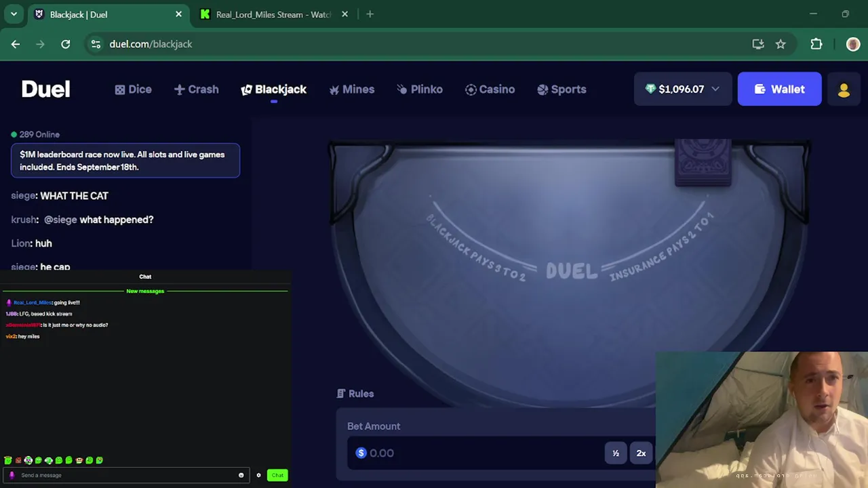The width and height of the screenshot is (868, 488).
Task: Go to the Mines game
Action: (351, 89)
